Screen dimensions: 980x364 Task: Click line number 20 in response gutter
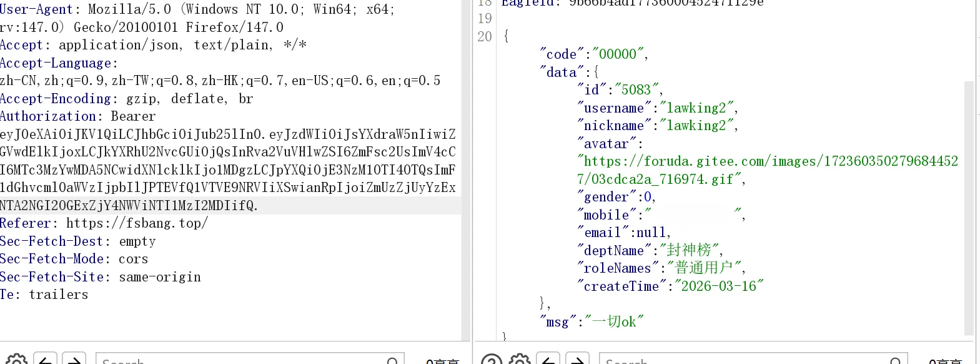click(485, 36)
